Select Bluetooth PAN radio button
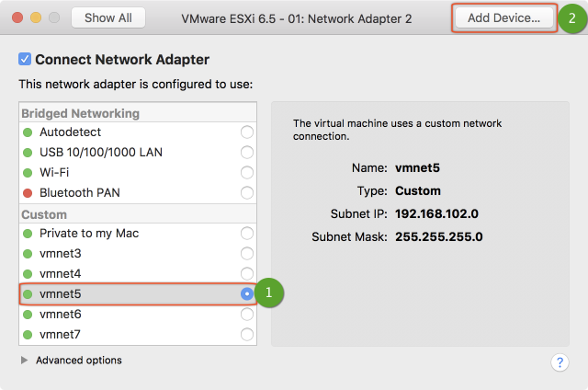 246,193
